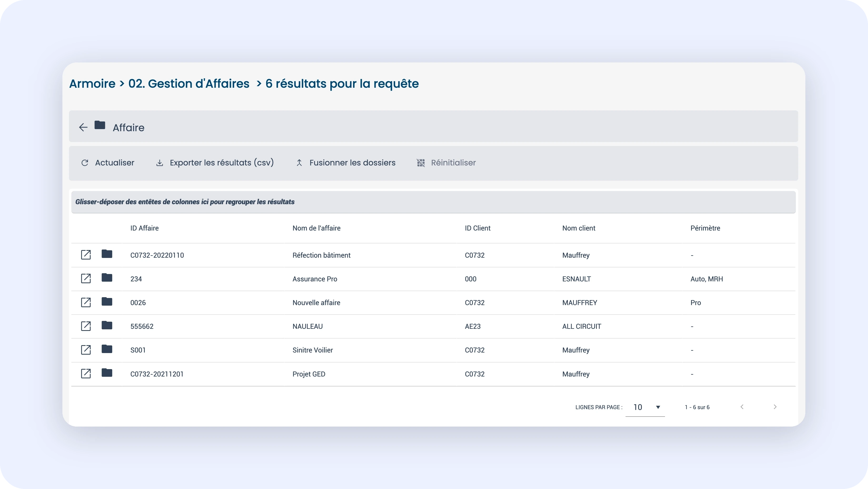Select the Réfection bâtiment cell
This screenshot has height=489, width=868.
tap(321, 255)
